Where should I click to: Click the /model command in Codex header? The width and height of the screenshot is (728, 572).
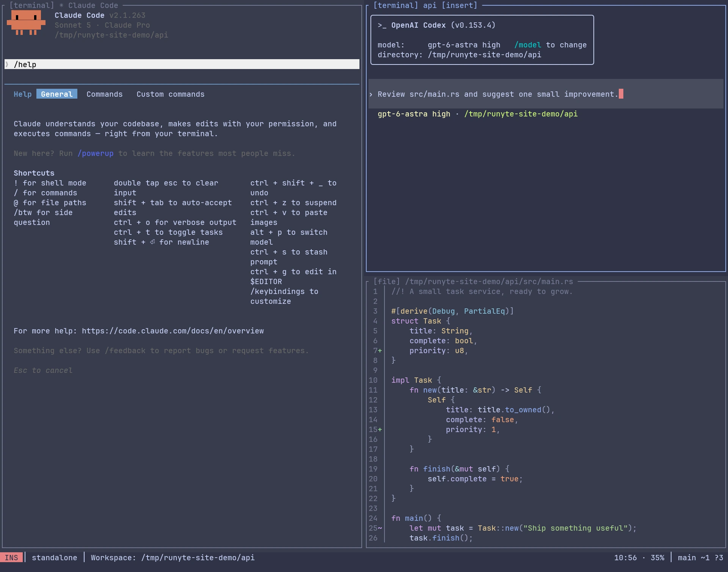(528, 45)
